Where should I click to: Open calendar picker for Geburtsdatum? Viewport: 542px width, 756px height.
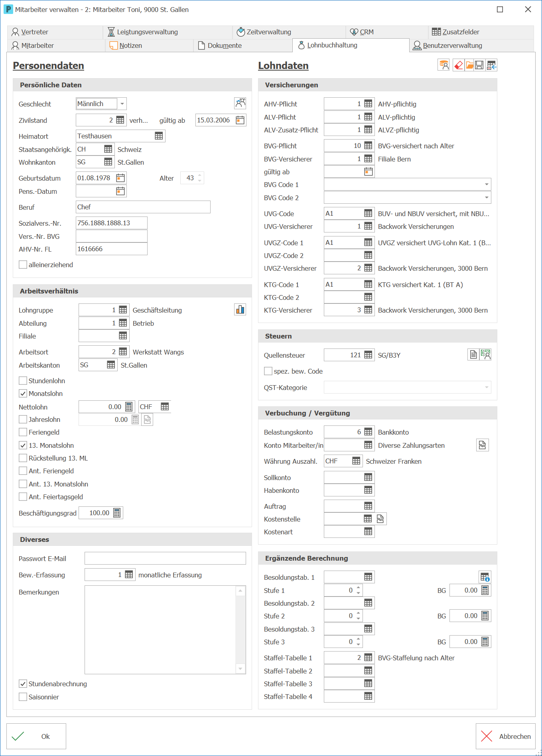pyautogui.click(x=120, y=178)
